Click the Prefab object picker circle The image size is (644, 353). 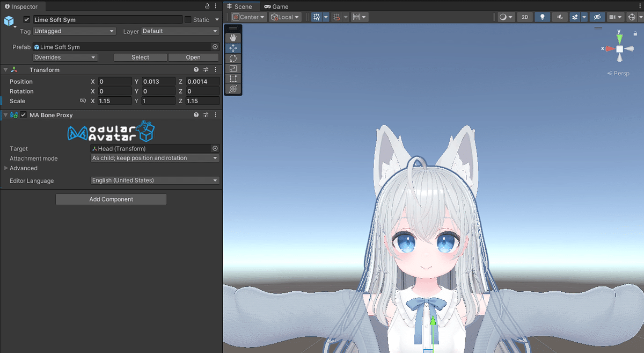pos(215,47)
